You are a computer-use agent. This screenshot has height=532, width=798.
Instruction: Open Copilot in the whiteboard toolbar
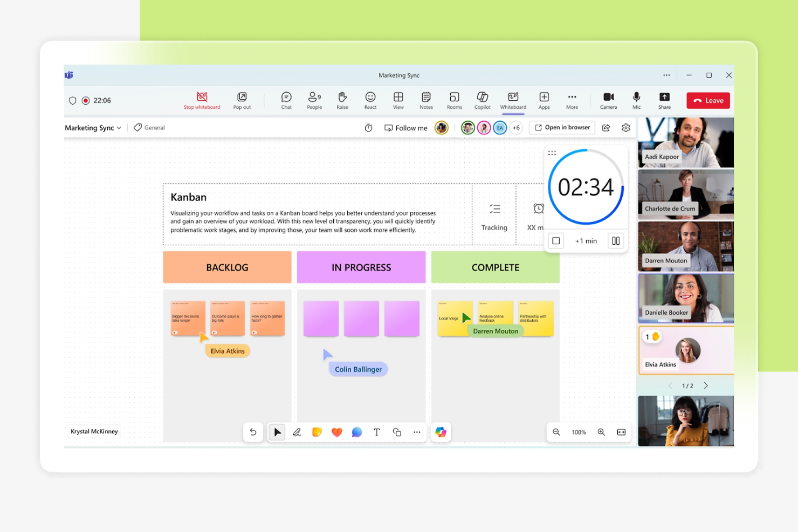[x=441, y=432]
